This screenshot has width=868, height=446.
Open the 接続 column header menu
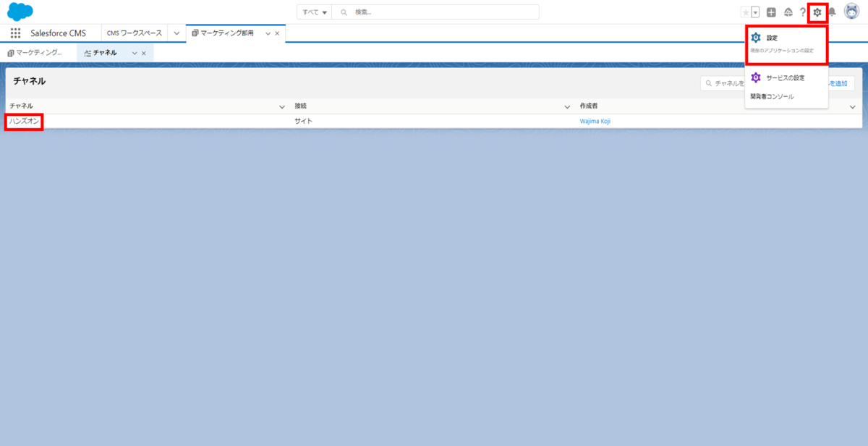point(567,106)
